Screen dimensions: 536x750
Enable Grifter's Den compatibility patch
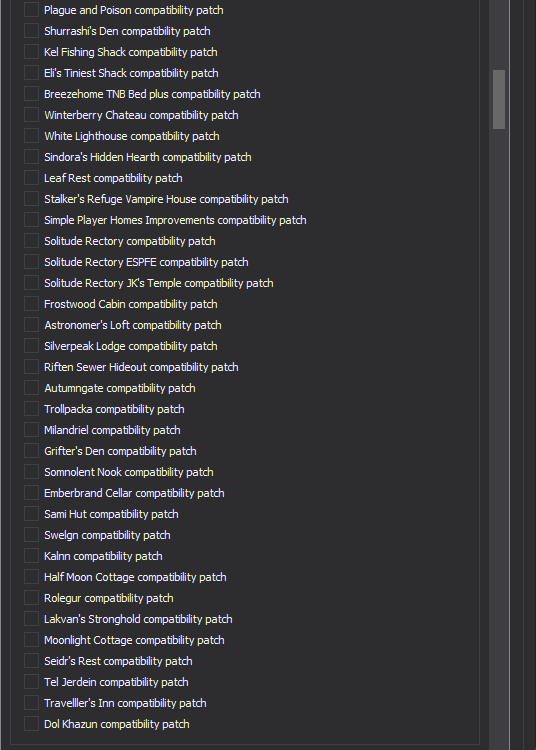[x=32, y=451]
